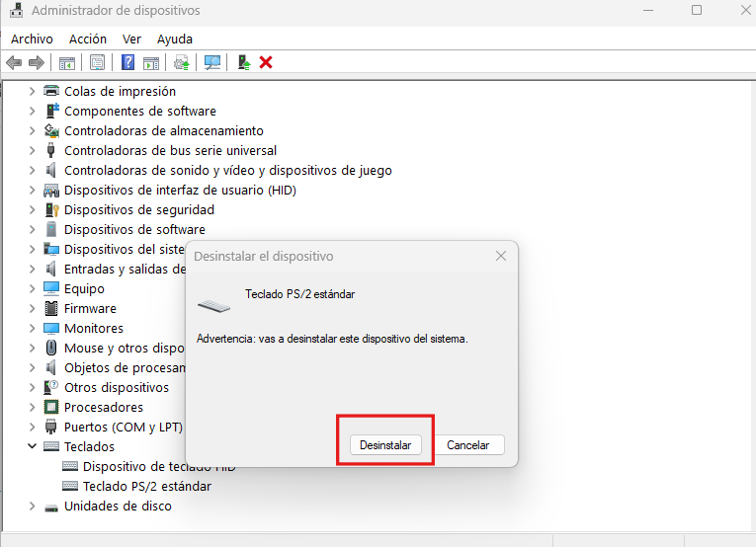Click the Forward arrow toolbar icon

coord(37,62)
